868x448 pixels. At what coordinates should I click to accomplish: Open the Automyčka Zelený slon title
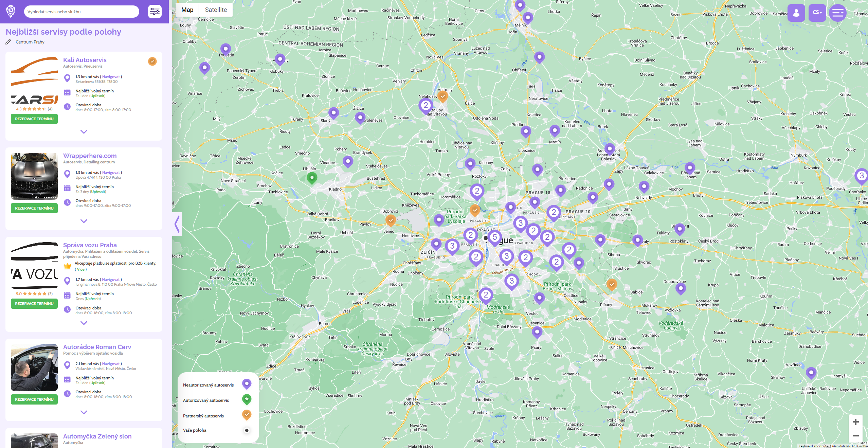point(97,436)
